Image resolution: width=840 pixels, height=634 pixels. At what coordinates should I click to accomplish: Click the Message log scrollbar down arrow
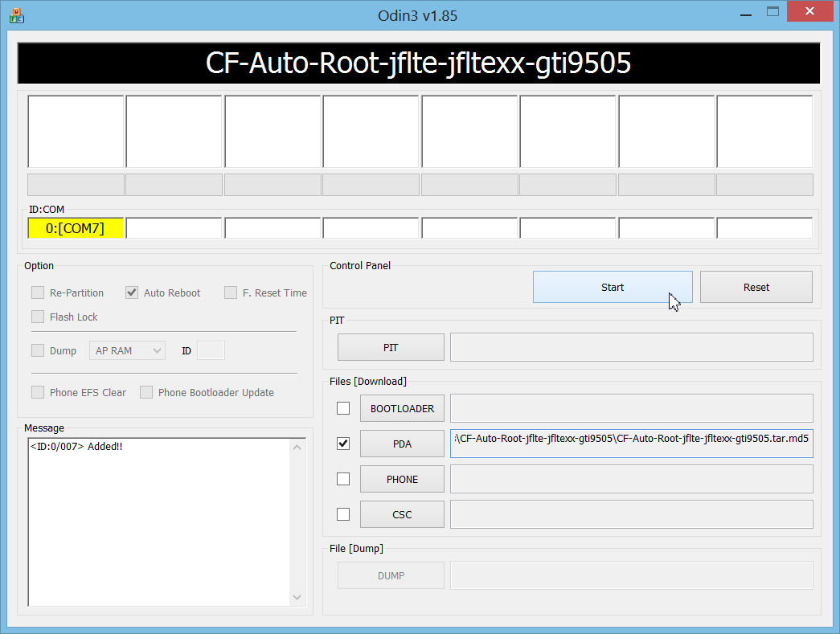[x=297, y=597]
